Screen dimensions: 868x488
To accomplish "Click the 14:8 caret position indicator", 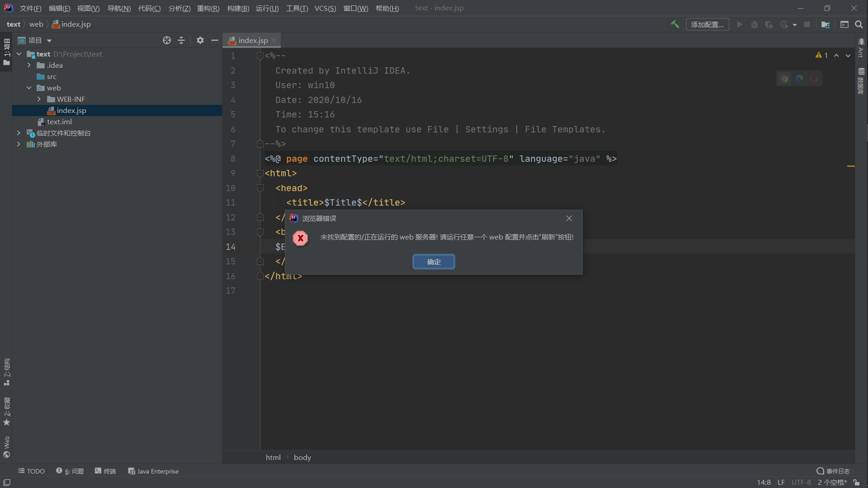I will 764,482.
